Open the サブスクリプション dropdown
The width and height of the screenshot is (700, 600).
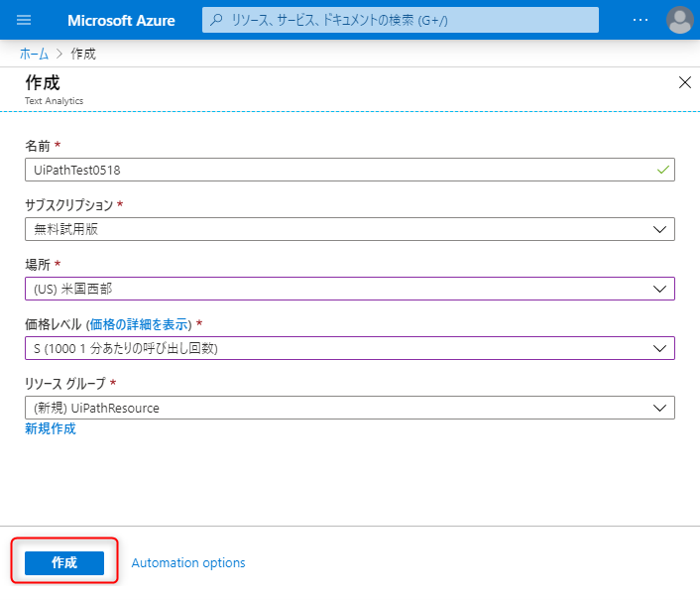pos(350,229)
